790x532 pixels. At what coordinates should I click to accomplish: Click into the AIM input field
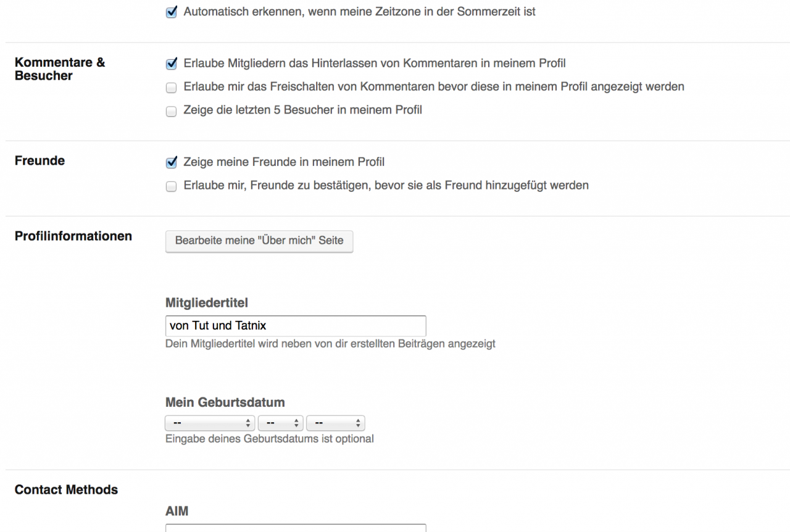click(x=296, y=528)
